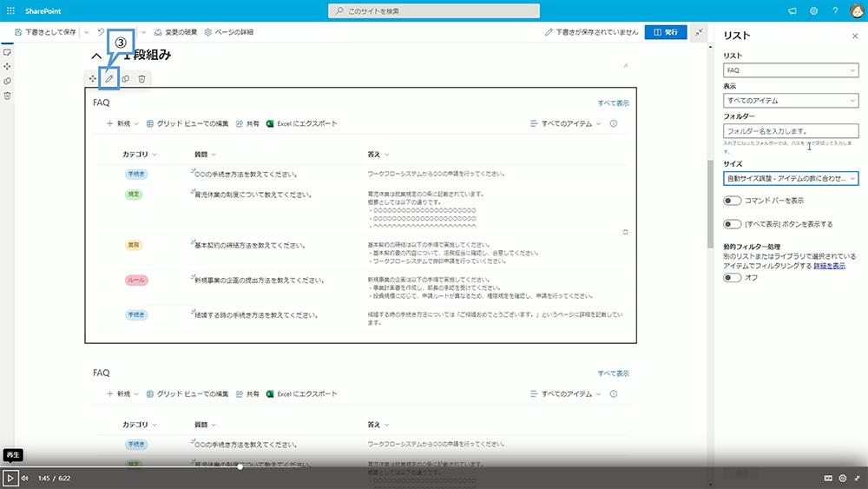The height and width of the screenshot is (489, 868).
Task: Close the リスト property pane
Action: [x=855, y=36]
